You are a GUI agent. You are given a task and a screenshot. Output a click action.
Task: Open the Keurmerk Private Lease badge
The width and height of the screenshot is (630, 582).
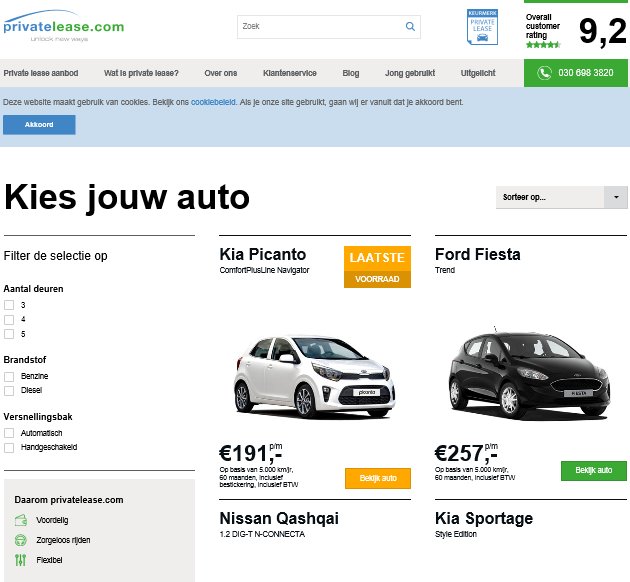(482, 27)
